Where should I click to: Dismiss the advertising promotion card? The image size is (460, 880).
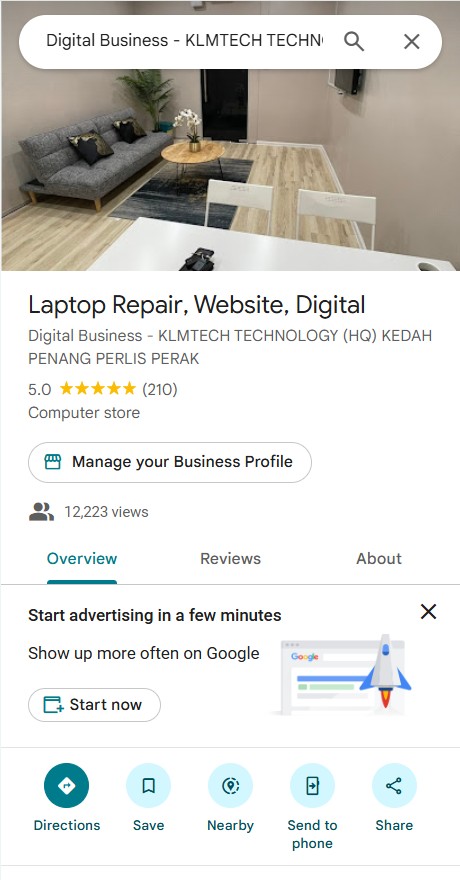428,612
